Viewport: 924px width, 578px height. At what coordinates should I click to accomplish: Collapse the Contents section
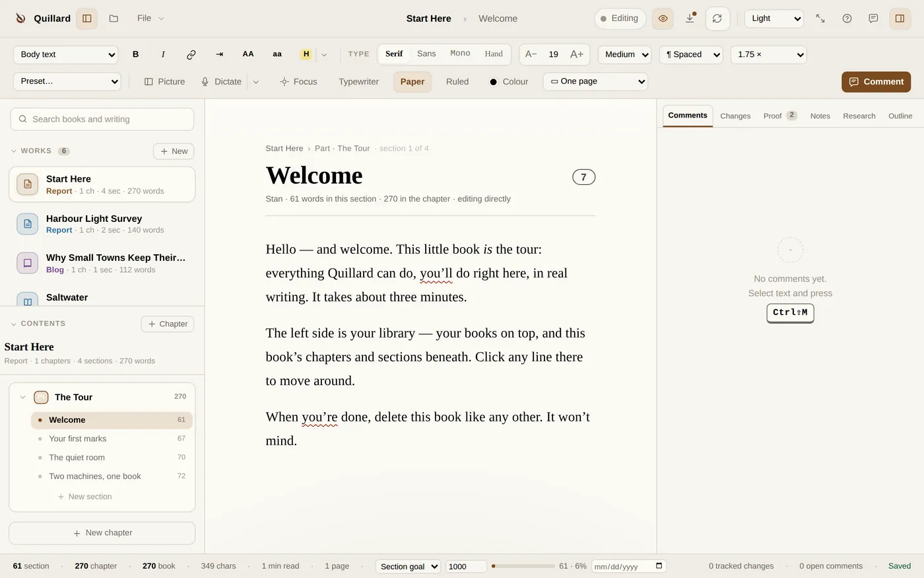click(x=14, y=324)
